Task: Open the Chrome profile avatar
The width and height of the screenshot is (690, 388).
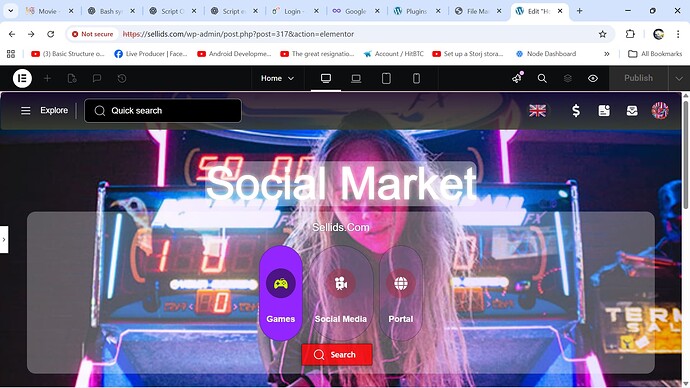Action: (658, 34)
